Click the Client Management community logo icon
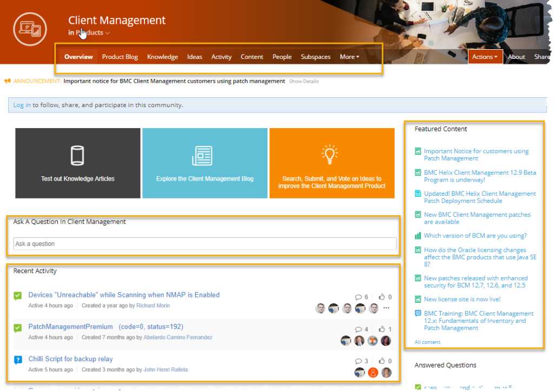This screenshot has height=392, width=554. tap(30, 30)
